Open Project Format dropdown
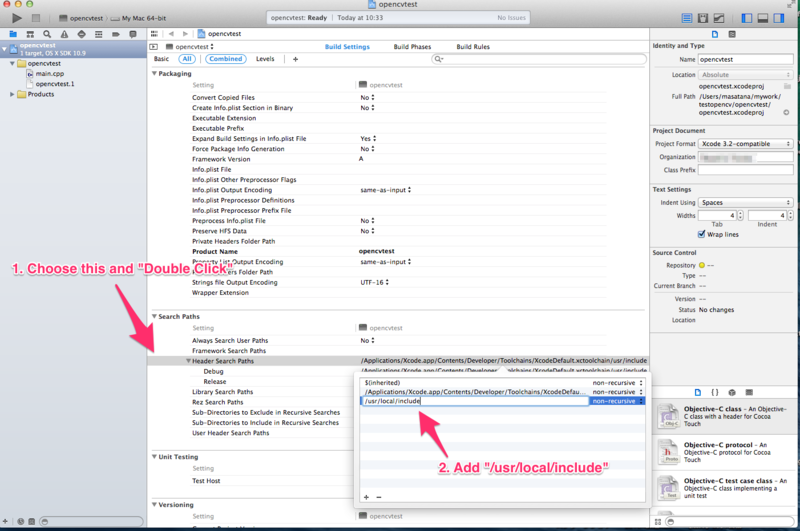Viewport: 800px width, 531px height. [745, 144]
